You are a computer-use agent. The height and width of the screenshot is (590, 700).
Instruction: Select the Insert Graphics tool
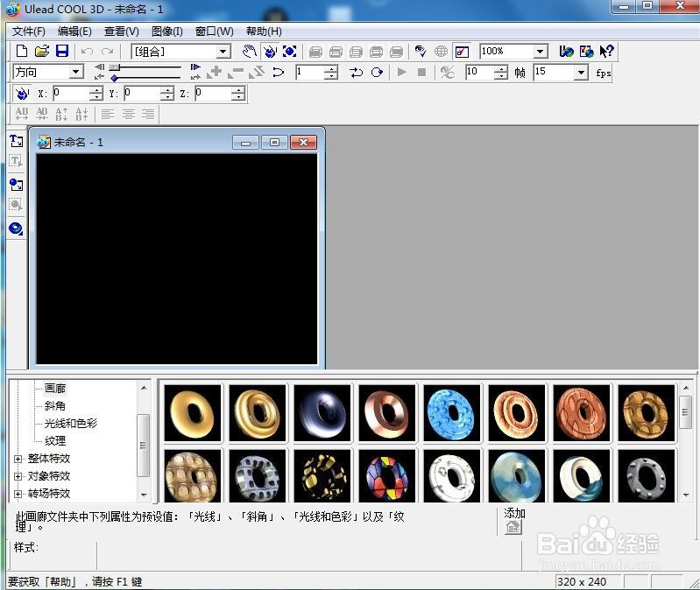[16, 185]
